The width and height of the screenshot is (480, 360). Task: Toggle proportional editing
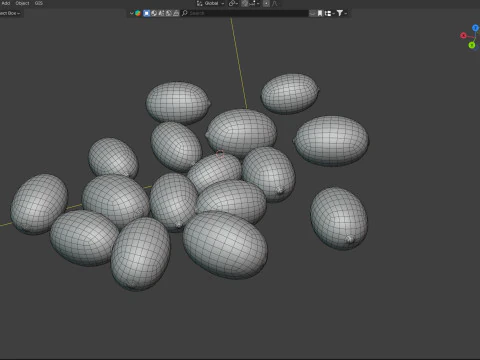tap(266, 3)
